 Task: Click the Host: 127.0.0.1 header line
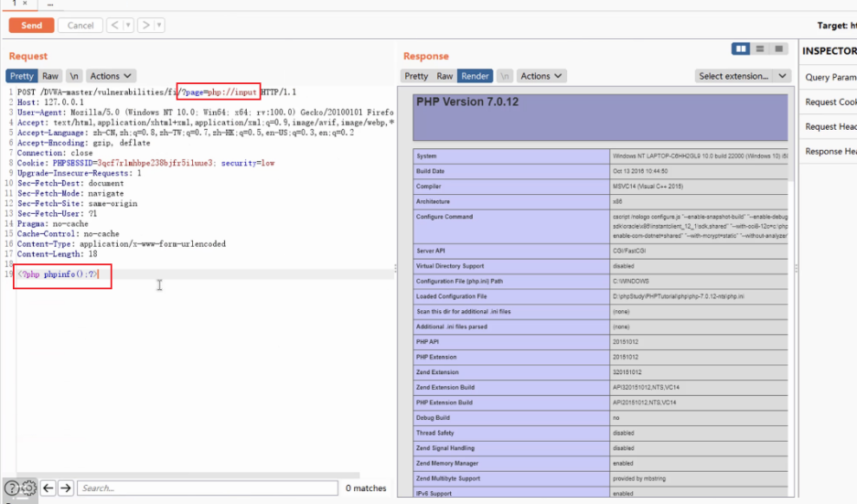pyautogui.click(x=50, y=102)
